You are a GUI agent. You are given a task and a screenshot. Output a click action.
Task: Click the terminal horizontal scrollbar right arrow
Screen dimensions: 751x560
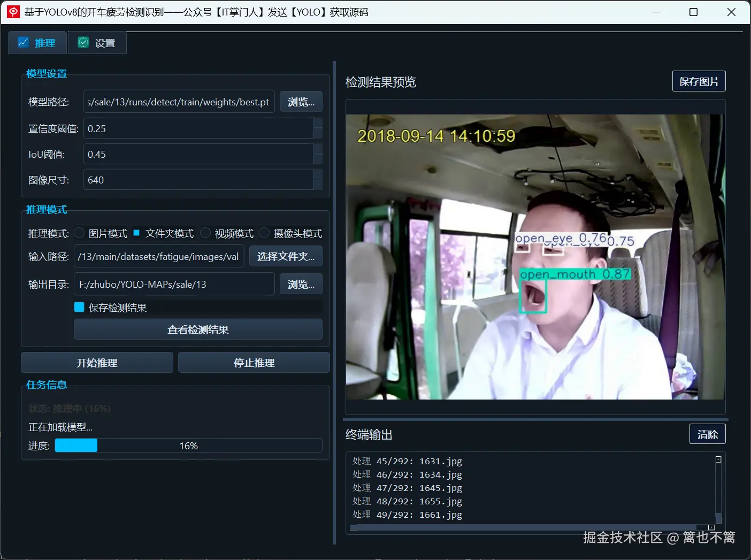(711, 527)
